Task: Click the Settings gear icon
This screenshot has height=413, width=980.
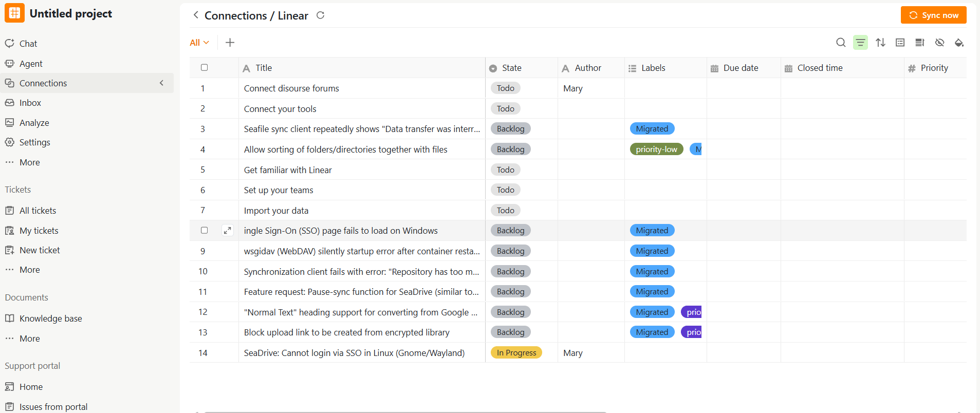Action: tap(9, 142)
